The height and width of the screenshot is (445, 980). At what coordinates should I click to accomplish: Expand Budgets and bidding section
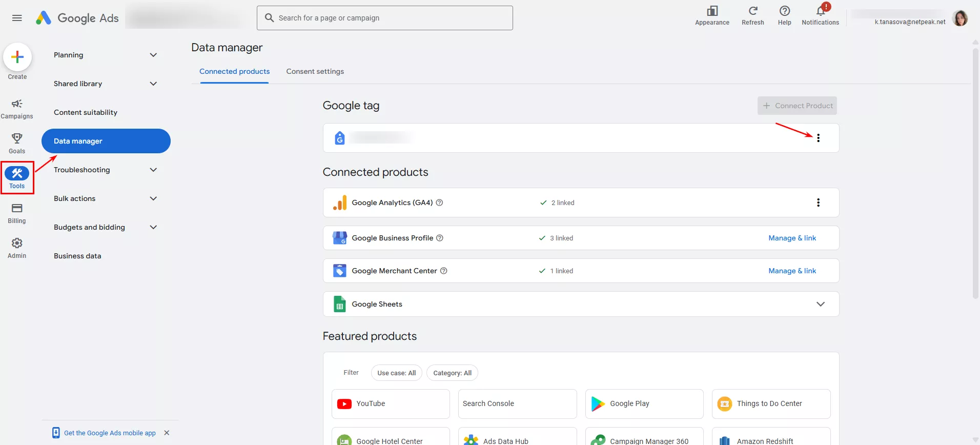pos(153,227)
